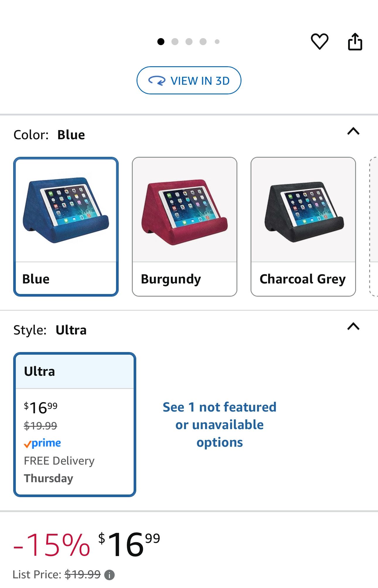
Task: Select the first carousel dot indicator
Action: pyautogui.click(x=161, y=42)
